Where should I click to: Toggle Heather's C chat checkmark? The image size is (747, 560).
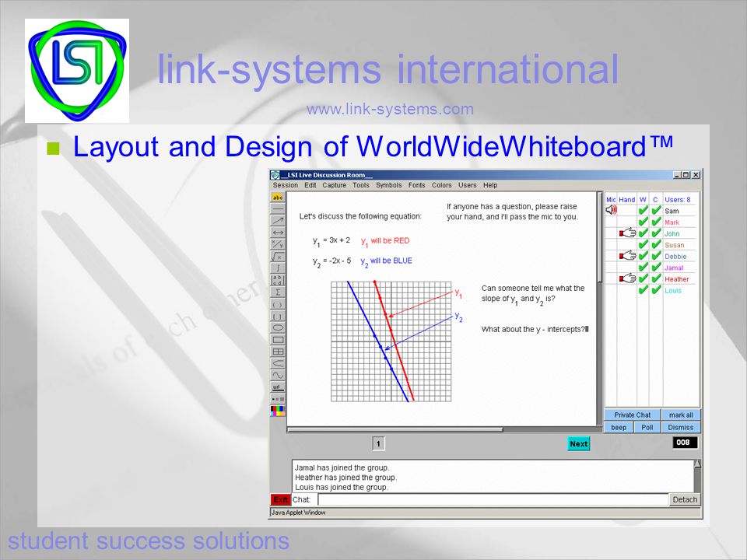656,278
